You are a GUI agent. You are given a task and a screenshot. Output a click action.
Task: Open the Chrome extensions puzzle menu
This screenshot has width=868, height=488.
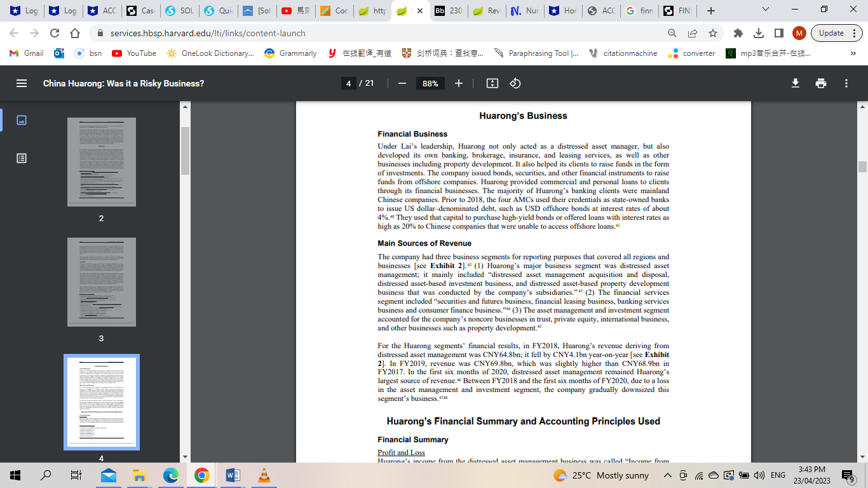[x=738, y=33]
